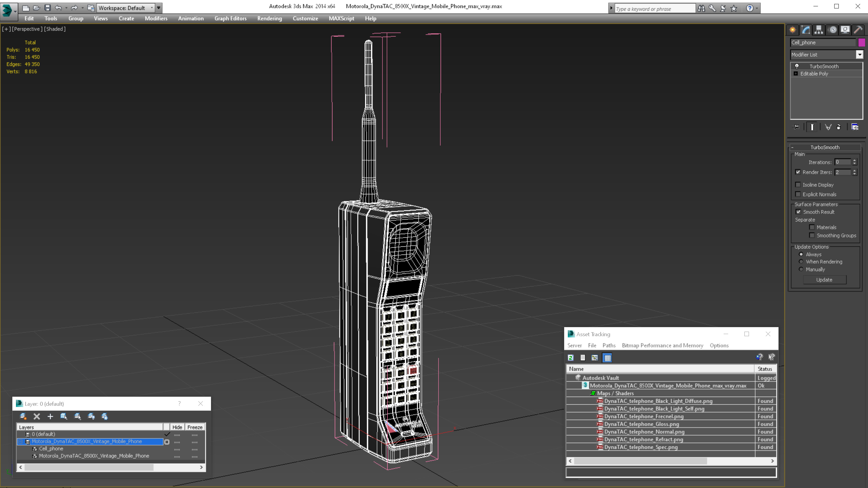
Task: Switch to table view icon in Asset Tracking
Action: [x=607, y=358]
